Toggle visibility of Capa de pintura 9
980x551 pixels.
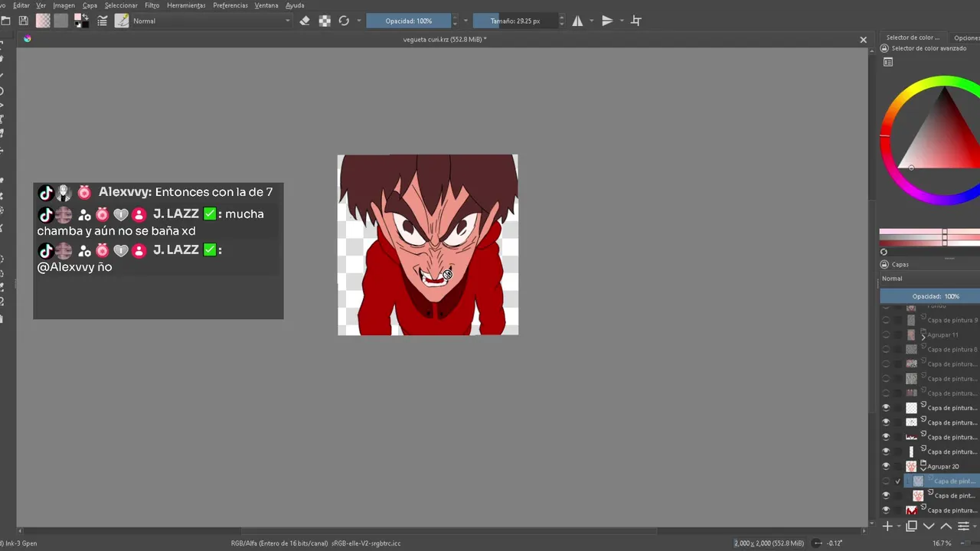[886, 320]
